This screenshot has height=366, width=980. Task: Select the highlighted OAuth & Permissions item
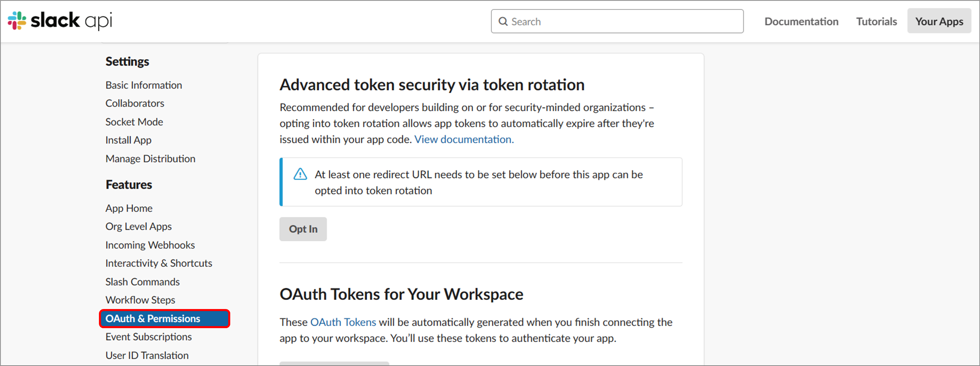[x=165, y=319]
